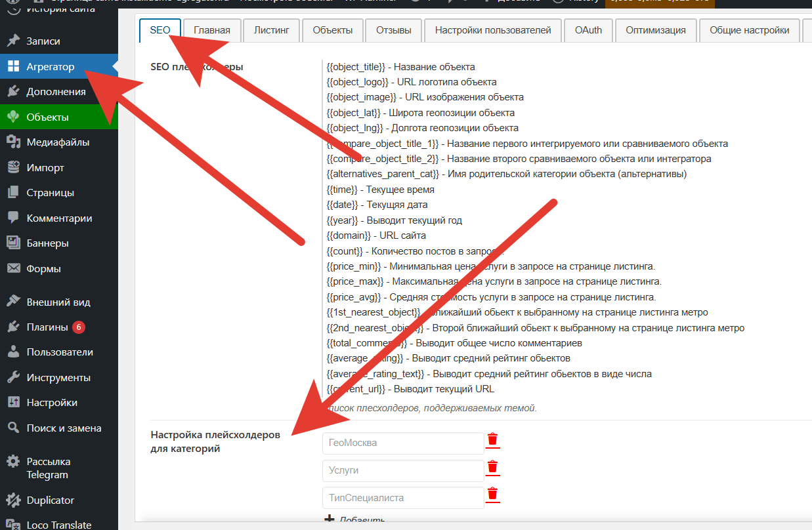Image resolution: width=812 pixels, height=530 pixels.
Task: Click the Комментарии speech bubble icon
Action: point(13,218)
